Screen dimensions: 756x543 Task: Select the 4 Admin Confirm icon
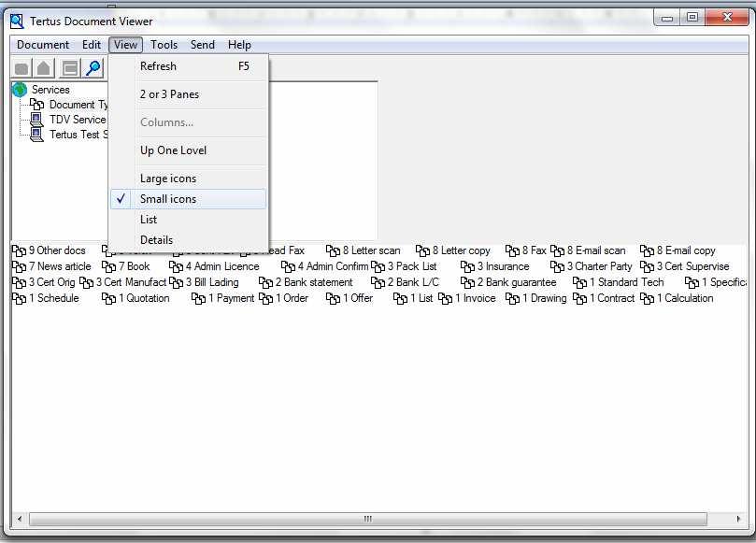tap(289, 266)
